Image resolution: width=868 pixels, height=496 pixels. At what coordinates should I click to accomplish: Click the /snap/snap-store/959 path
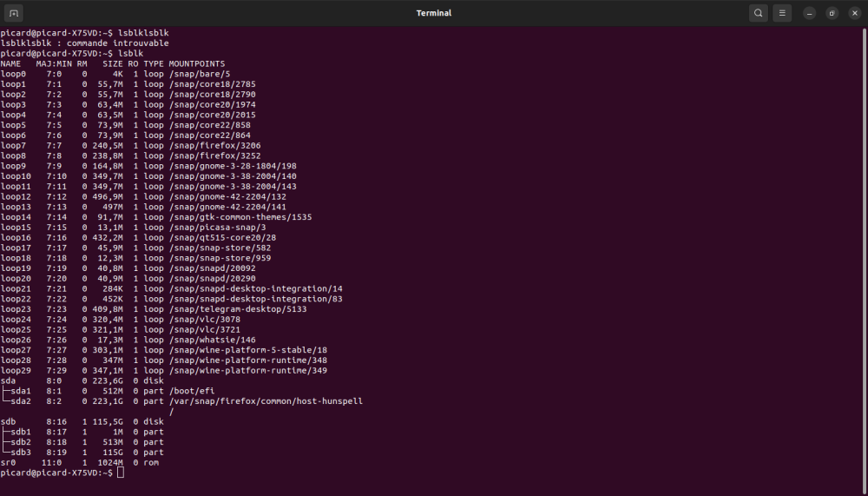click(x=220, y=258)
